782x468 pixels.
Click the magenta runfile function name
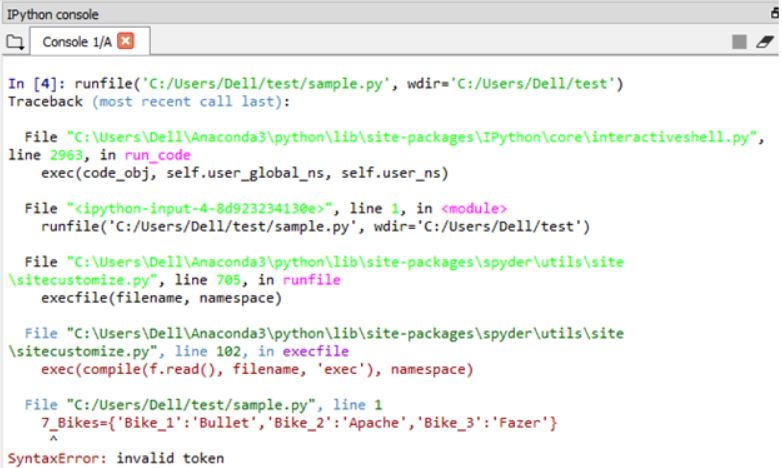(312, 280)
